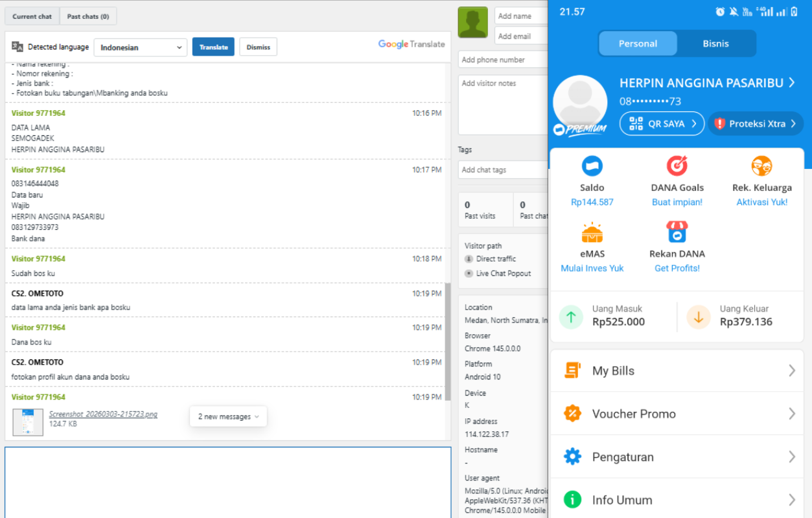Viewport: 812px width, 518px height.
Task: Click the Google Translate logo
Action: [x=412, y=44]
